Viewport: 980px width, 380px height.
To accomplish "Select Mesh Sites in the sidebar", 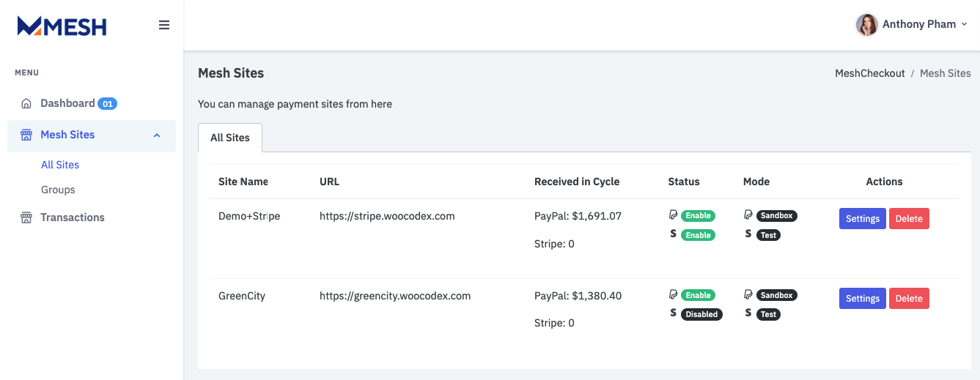I will [x=92, y=135].
